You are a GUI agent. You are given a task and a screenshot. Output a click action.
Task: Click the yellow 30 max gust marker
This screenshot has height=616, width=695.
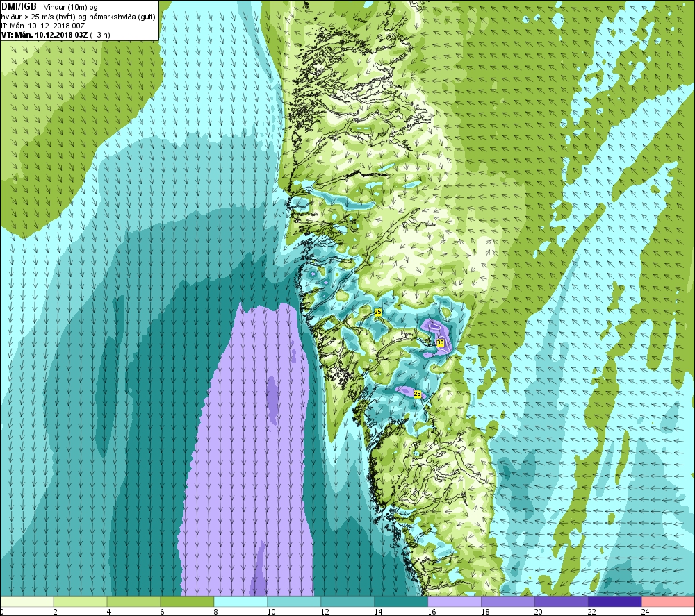(x=440, y=342)
